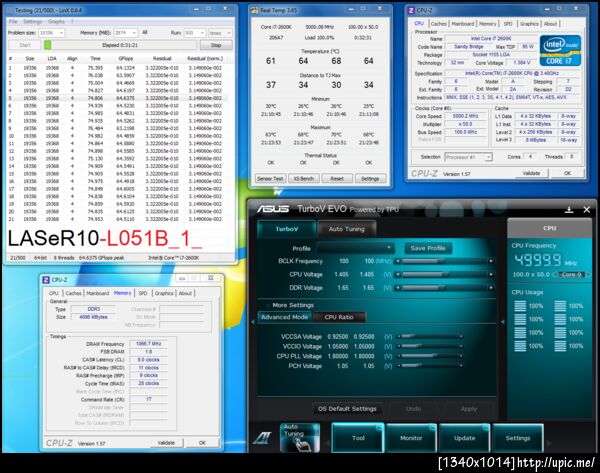
Task: Click the Real Temp title bar icon
Action: click(254, 10)
